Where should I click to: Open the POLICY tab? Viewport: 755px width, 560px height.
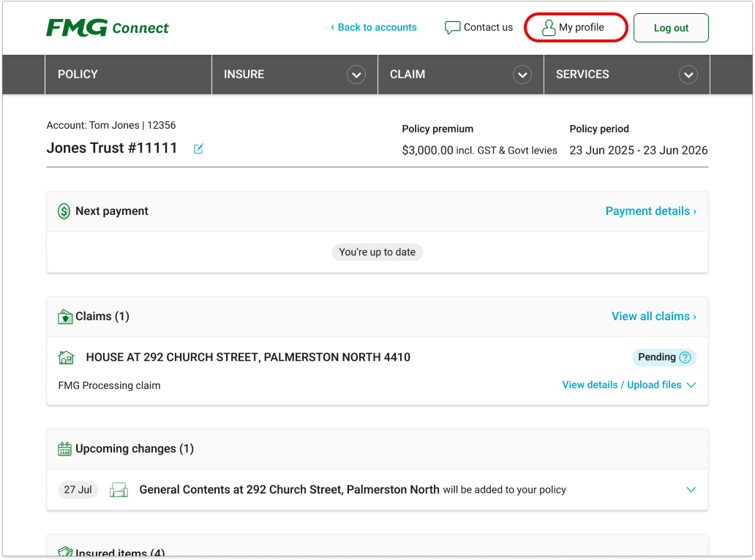128,75
